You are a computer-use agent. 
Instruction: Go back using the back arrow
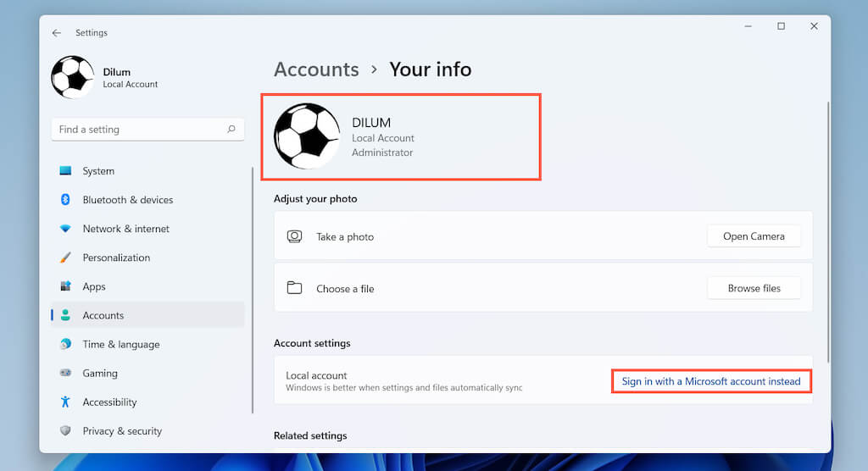(57, 33)
